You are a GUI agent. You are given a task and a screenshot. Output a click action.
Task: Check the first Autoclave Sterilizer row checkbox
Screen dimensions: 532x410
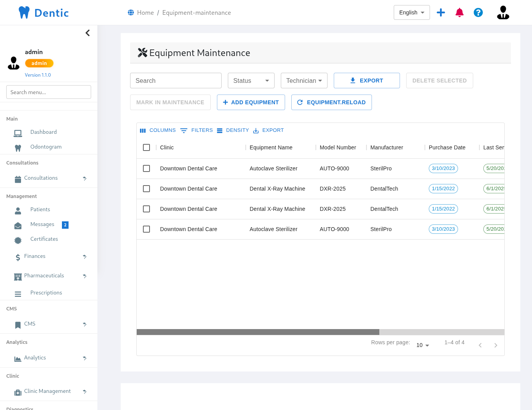pos(146,168)
